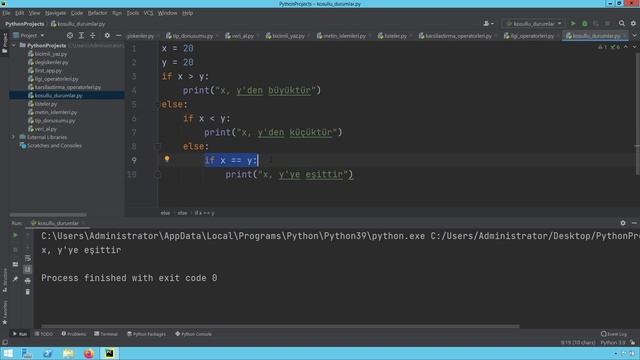Collapse the PythonProjects root folder
Image resolution: width=640 pixels, height=360 pixels.
(14, 45)
